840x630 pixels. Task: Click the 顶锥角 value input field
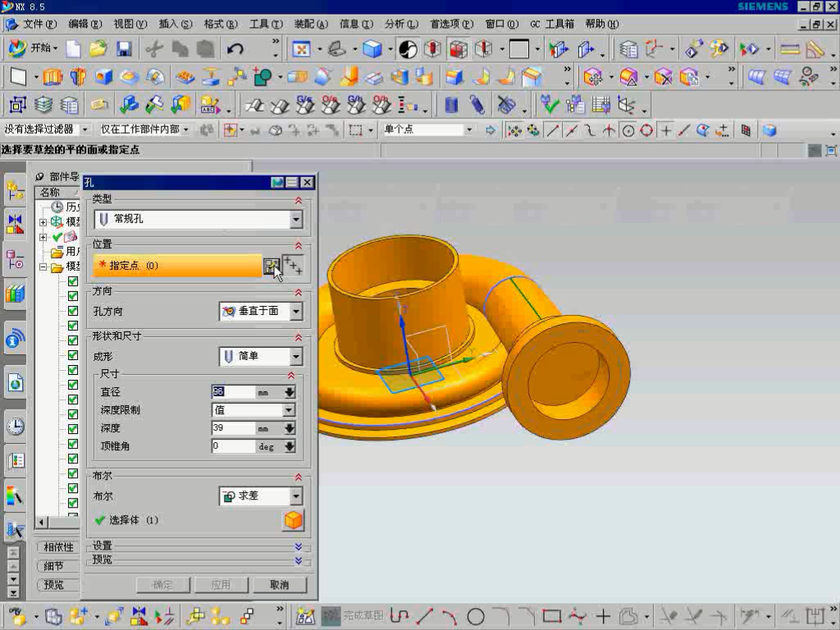coord(234,446)
